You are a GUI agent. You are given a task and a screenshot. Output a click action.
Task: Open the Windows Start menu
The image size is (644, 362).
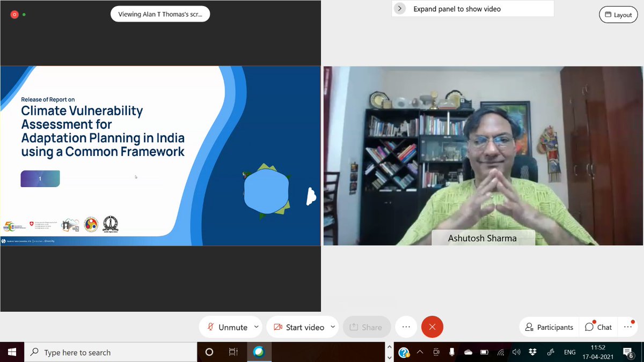12,352
